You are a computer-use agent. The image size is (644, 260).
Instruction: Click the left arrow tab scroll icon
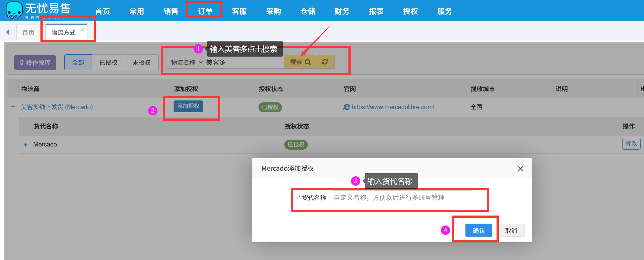click(7, 32)
